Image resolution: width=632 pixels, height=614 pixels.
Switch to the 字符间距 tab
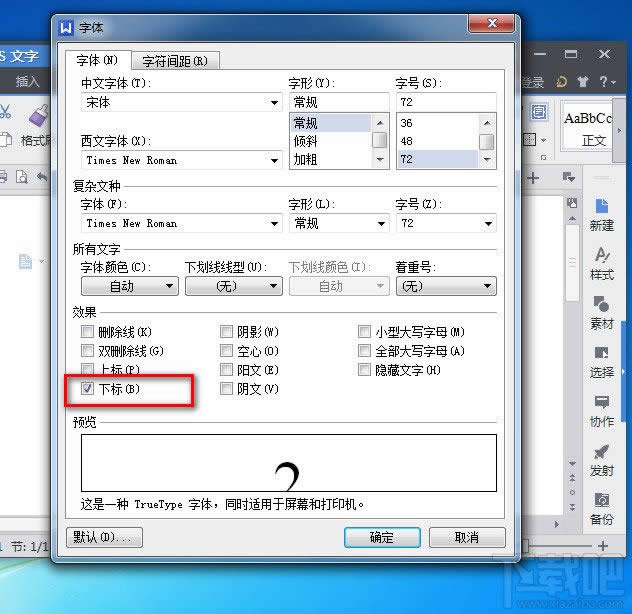(x=175, y=61)
